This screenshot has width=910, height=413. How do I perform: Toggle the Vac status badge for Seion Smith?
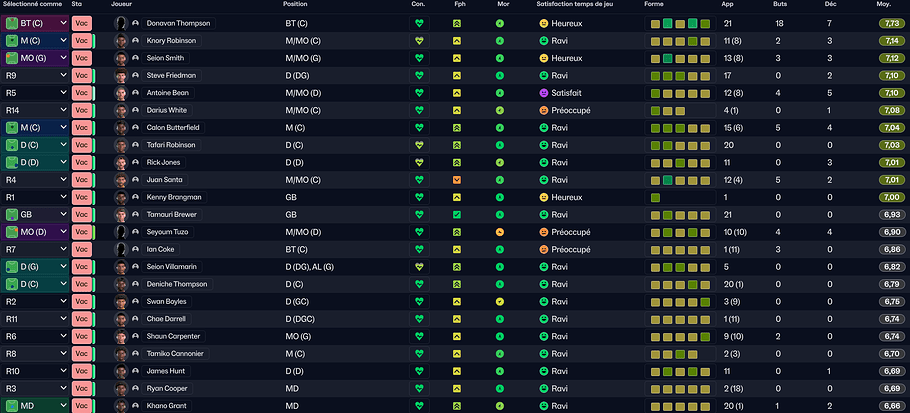pos(82,58)
